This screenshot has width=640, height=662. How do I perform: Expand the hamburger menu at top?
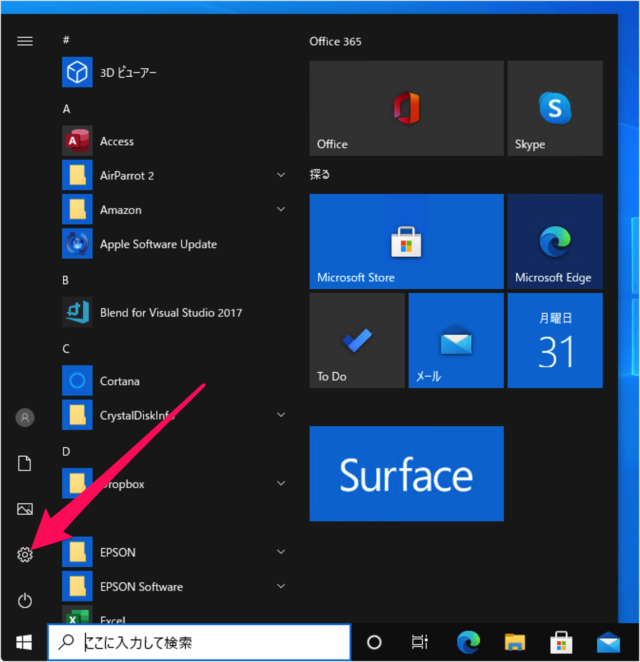coord(25,41)
